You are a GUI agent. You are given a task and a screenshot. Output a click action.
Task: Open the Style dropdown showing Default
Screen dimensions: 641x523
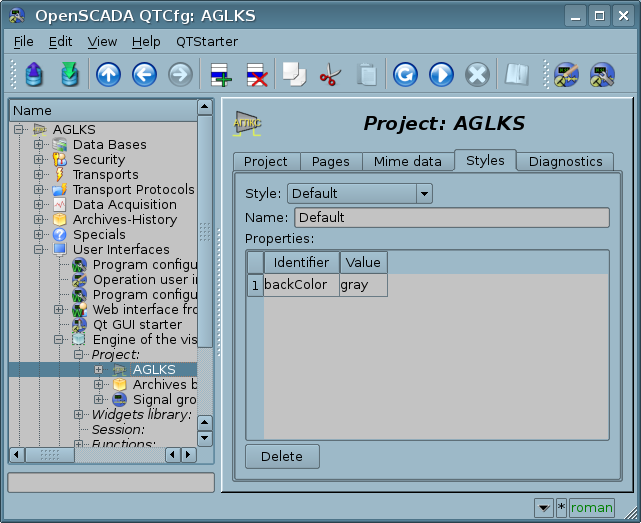(x=360, y=193)
